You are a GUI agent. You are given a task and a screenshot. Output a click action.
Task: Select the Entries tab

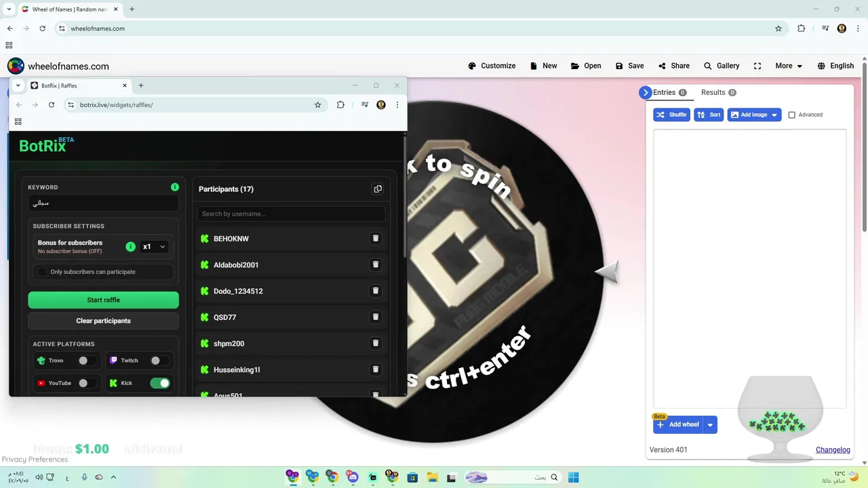[670, 93]
